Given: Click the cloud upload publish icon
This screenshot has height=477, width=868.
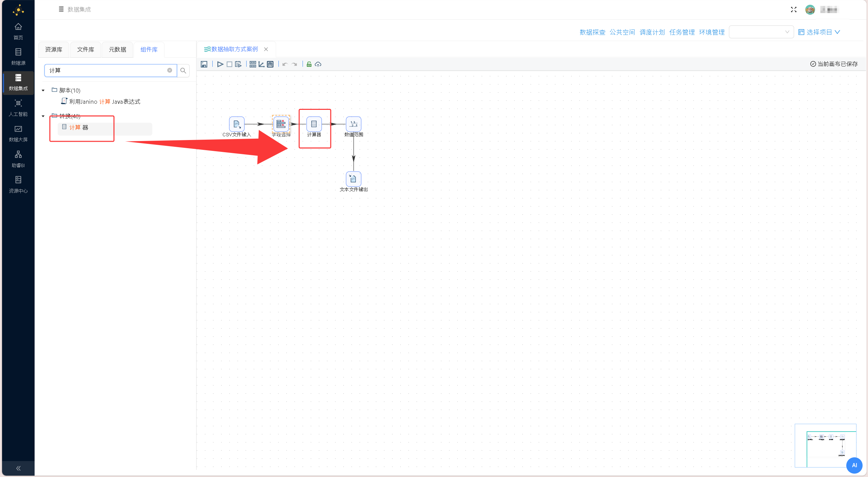Looking at the screenshot, I should [x=318, y=64].
